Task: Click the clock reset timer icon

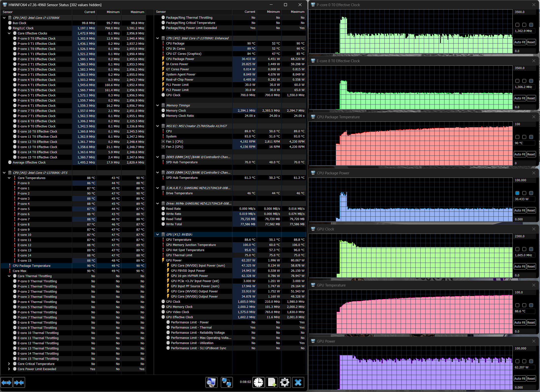Action: 258,382
